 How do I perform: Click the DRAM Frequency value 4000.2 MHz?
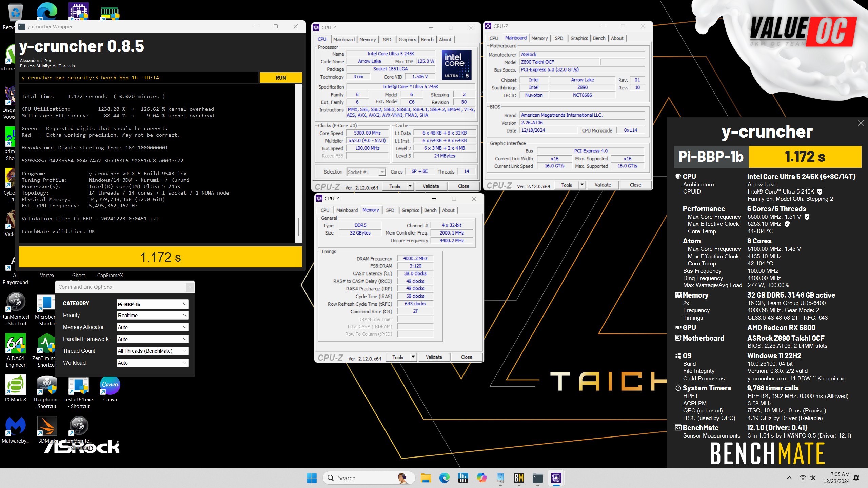[x=415, y=258]
